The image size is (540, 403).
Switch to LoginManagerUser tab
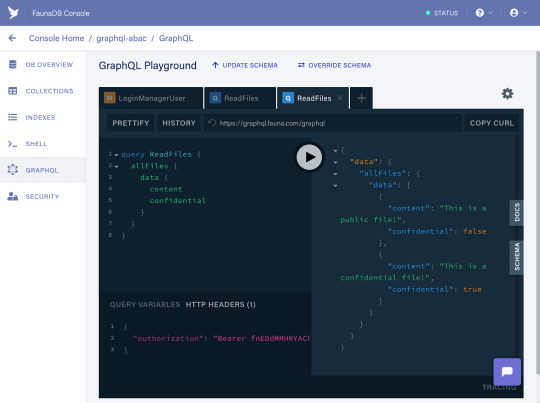151,98
